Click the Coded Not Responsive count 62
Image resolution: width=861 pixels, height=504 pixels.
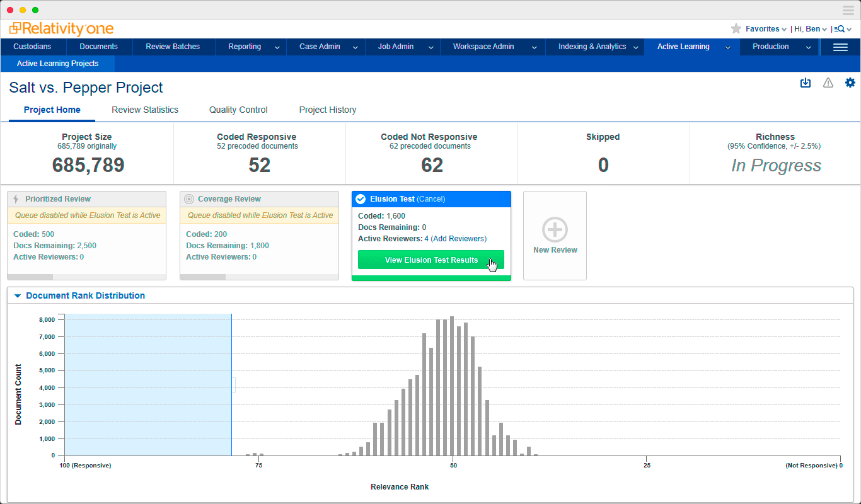(432, 165)
